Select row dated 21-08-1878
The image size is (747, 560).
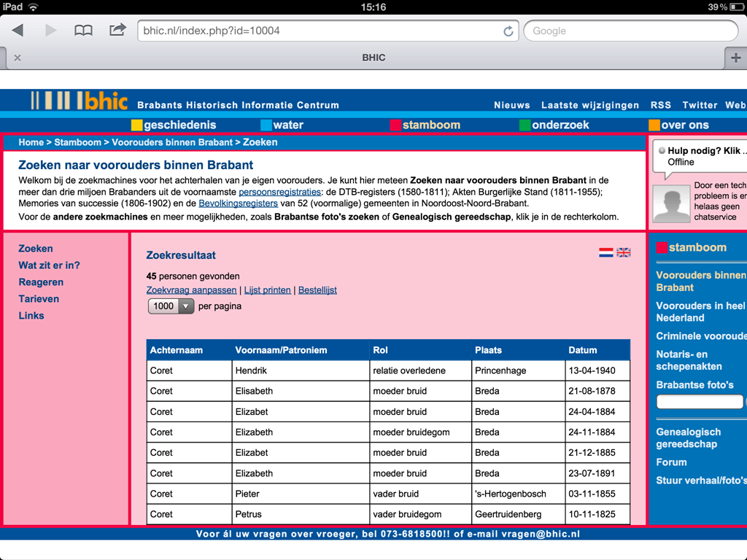(388, 391)
